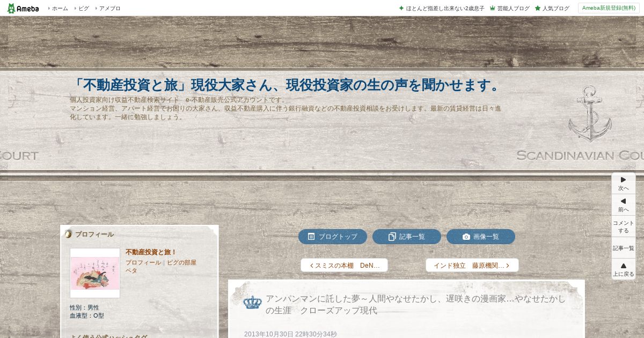The width and height of the screenshot is (644, 338).
Task: Go to previous with 前へ arrow
Action: (x=624, y=205)
